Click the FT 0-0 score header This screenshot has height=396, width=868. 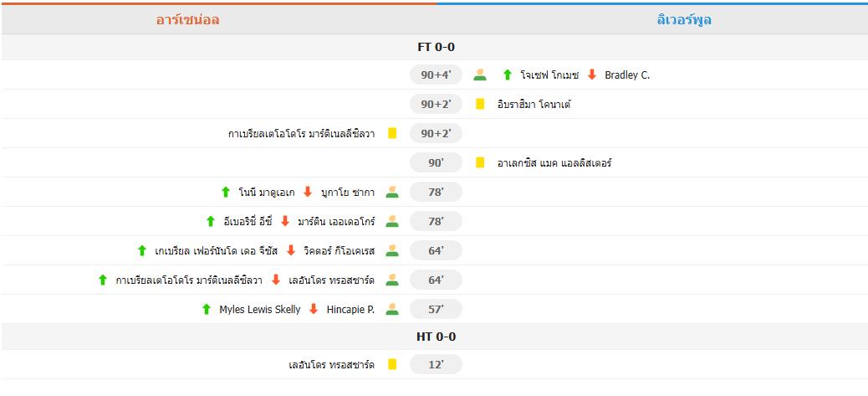(436, 47)
